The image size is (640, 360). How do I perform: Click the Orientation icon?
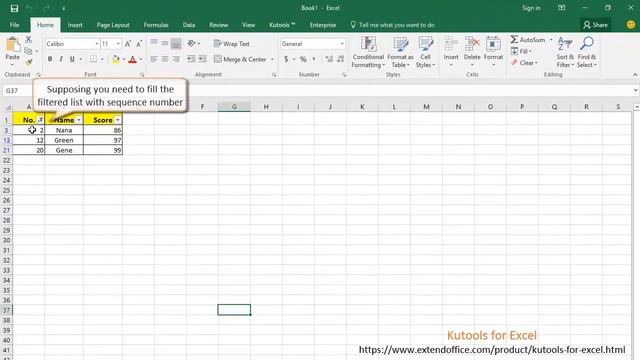pyautogui.click(x=191, y=43)
